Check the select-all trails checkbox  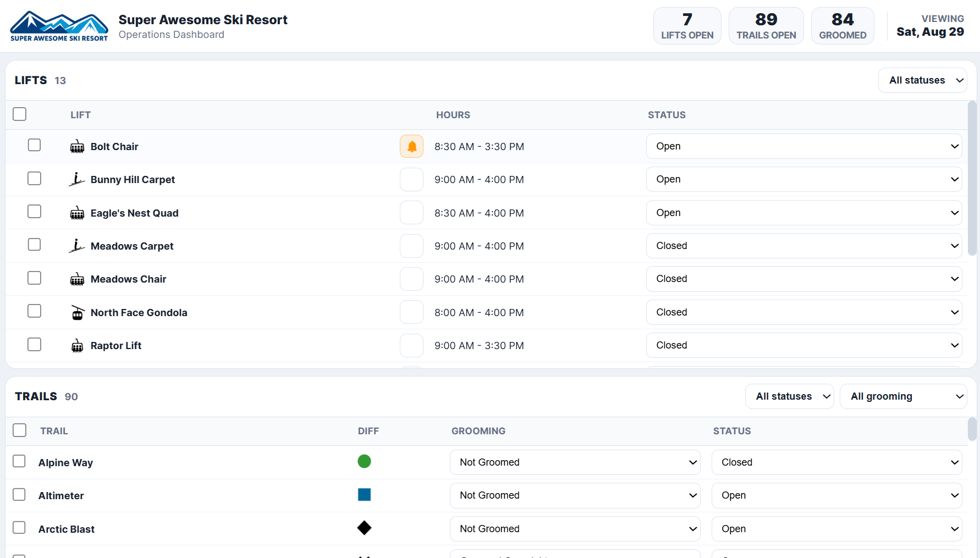20,430
